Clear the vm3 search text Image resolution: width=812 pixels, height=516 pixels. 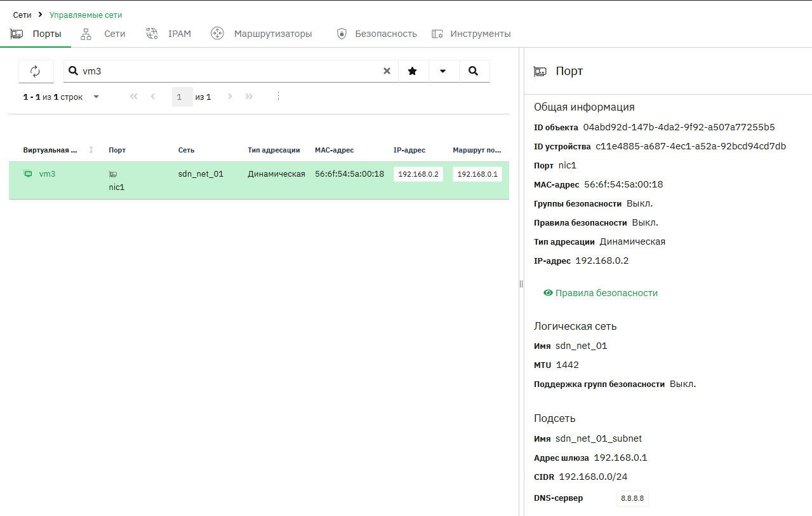[387, 71]
